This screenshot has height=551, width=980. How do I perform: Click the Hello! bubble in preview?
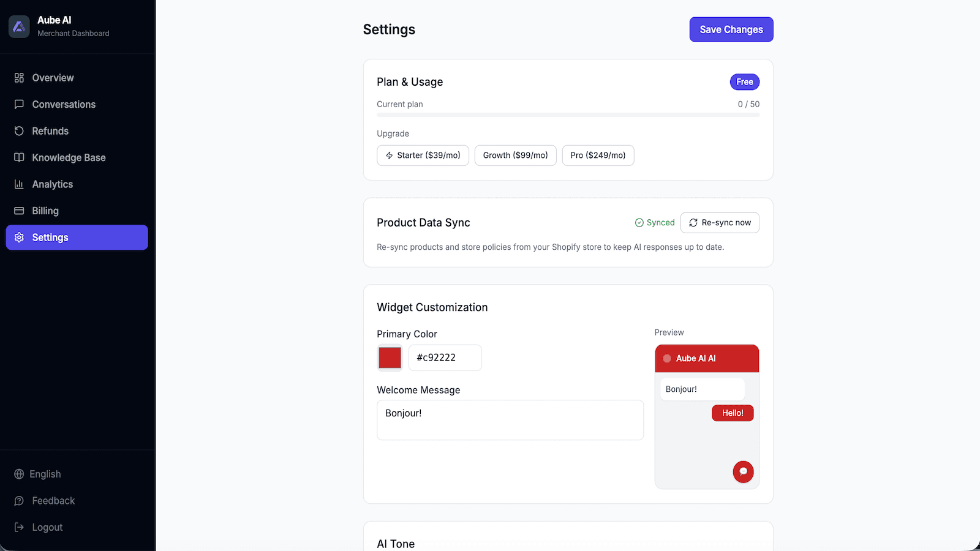pyautogui.click(x=733, y=413)
